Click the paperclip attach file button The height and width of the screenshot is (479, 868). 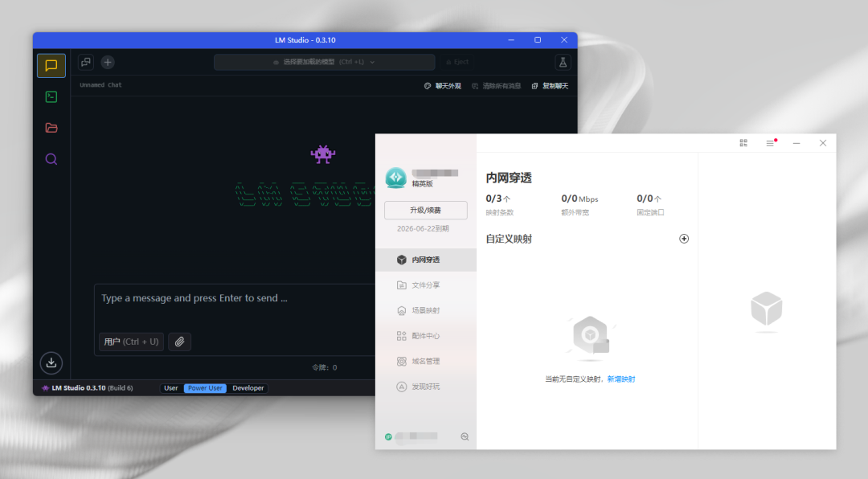tap(179, 342)
